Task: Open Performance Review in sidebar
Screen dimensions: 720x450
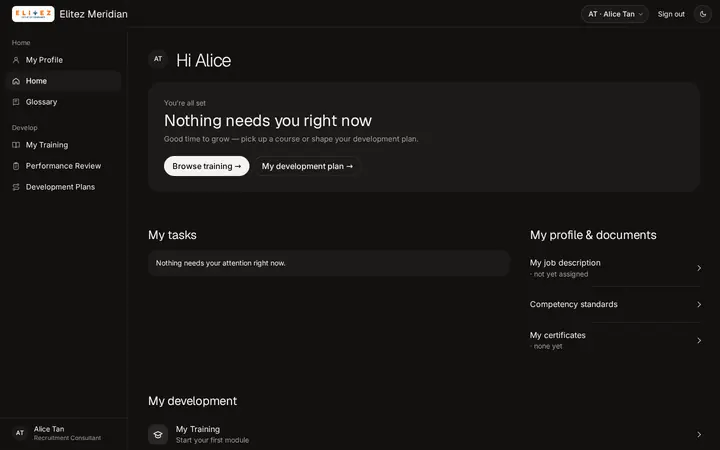Action: 63,166
